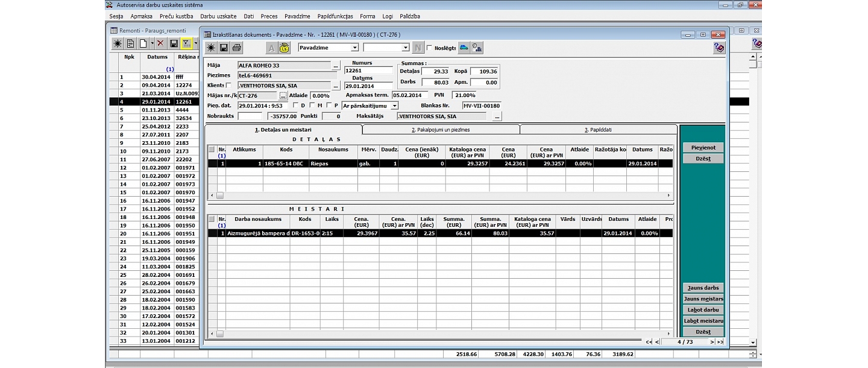Image resolution: width=868 pixels, height=368 pixels.
Task: Click the Jauns meistars button
Action: pos(703,299)
